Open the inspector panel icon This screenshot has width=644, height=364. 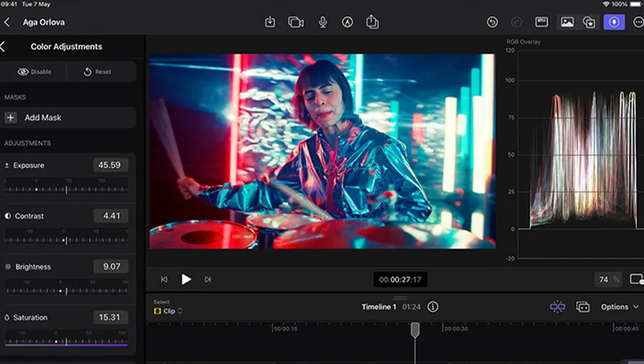(542, 22)
